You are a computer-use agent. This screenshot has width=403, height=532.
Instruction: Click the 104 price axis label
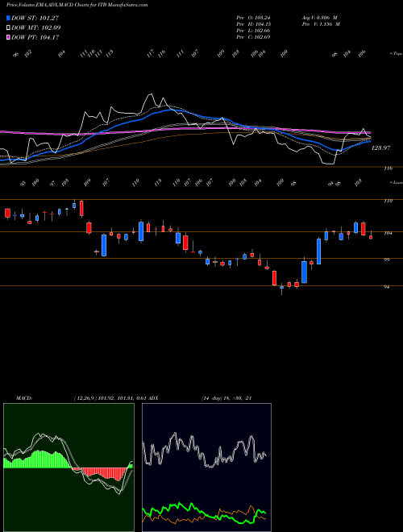pos(388,234)
